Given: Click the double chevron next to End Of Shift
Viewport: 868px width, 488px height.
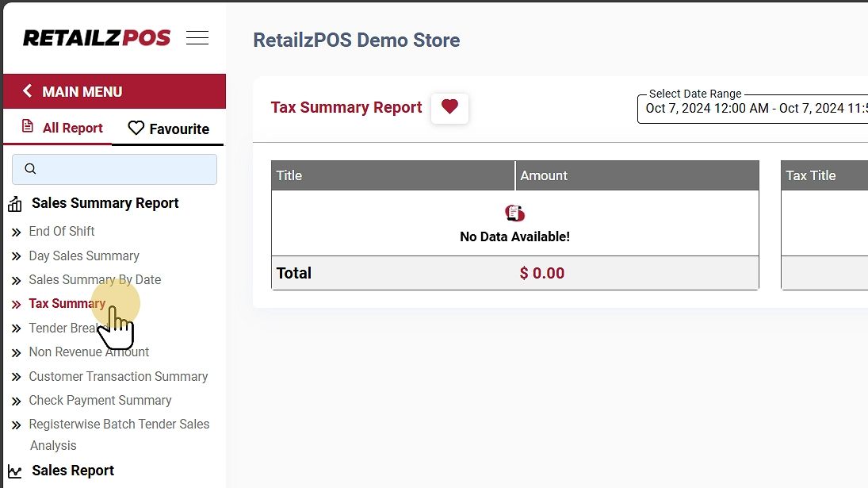Looking at the screenshot, I should pos(16,232).
